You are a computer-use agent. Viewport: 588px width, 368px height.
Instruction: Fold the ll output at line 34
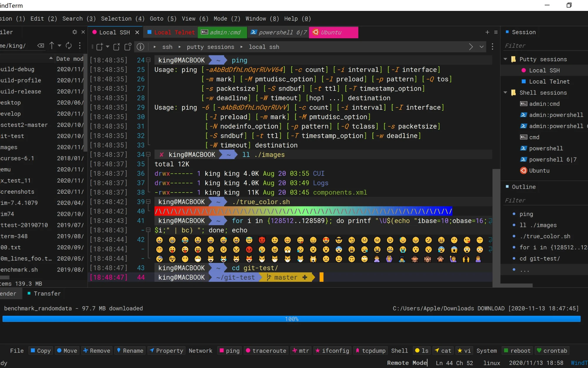(x=148, y=155)
